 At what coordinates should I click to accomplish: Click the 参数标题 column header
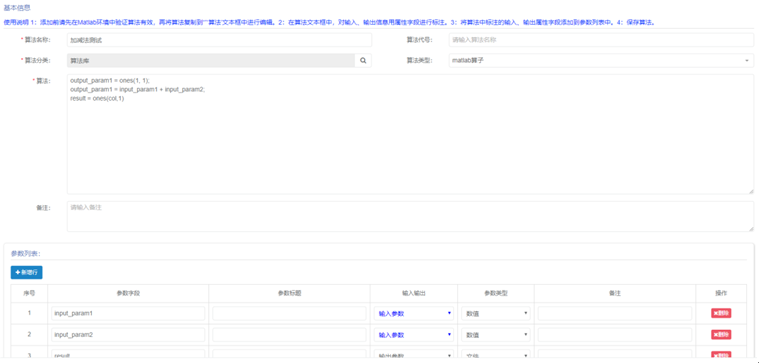coord(289,293)
